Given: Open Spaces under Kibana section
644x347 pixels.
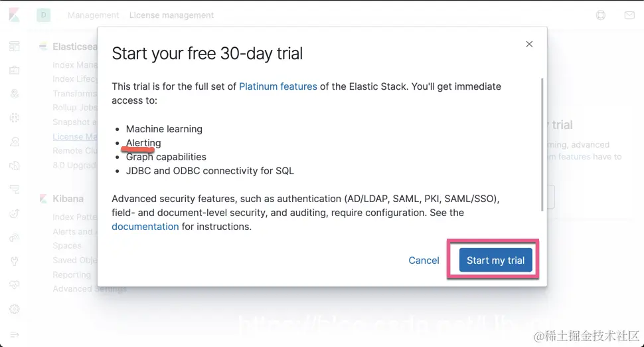Looking at the screenshot, I should [x=67, y=245].
